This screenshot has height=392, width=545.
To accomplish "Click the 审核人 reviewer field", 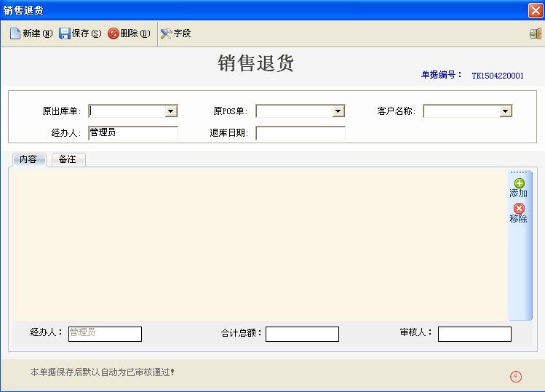I will pos(474,334).
